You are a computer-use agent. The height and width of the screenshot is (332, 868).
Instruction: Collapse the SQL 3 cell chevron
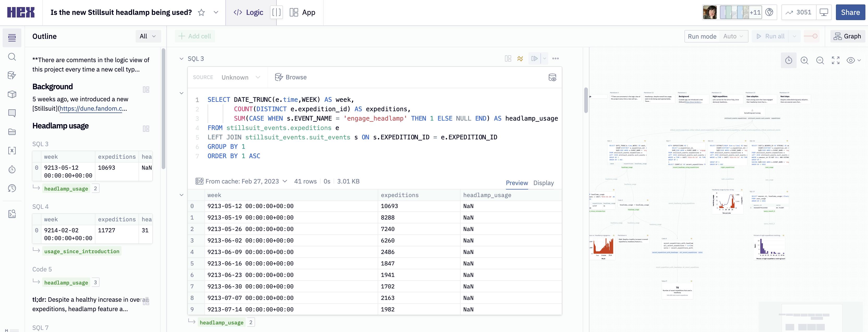coord(182,59)
